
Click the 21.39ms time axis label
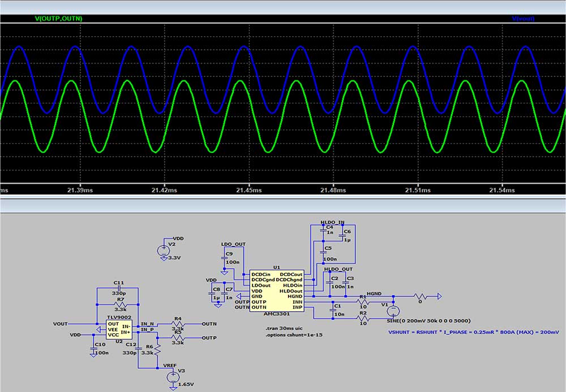pyautogui.click(x=80, y=190)
